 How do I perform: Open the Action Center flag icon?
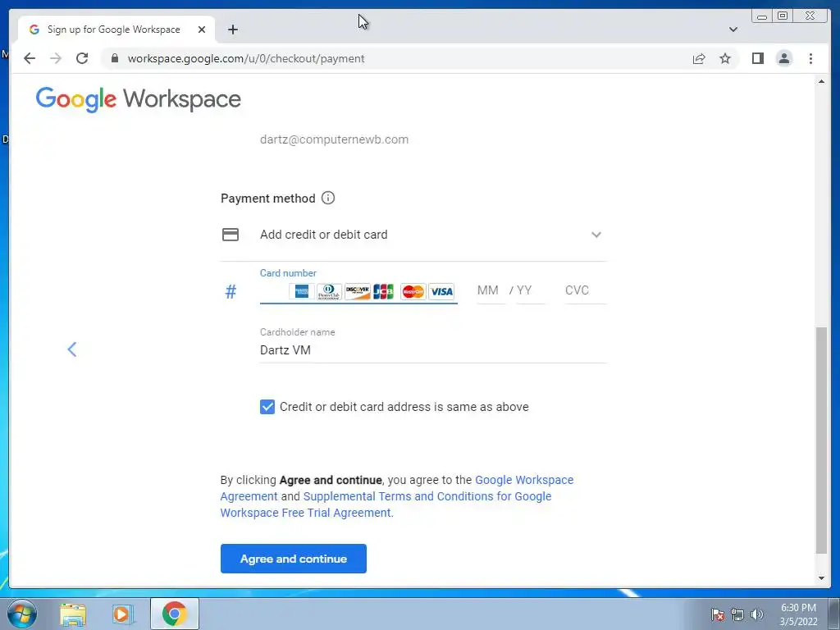717,614
